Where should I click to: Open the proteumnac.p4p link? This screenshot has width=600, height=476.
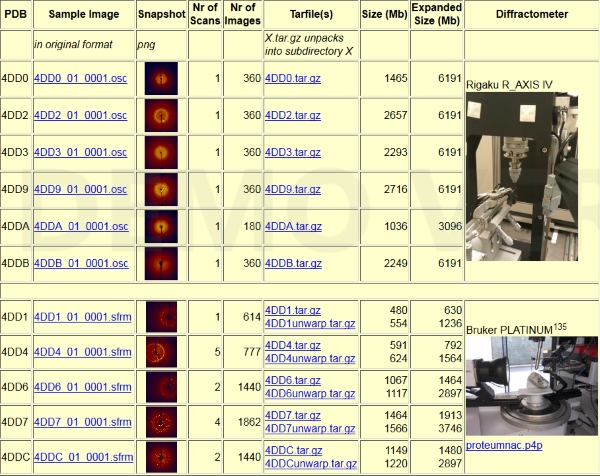pyautogui.click(x=504, y=446)
